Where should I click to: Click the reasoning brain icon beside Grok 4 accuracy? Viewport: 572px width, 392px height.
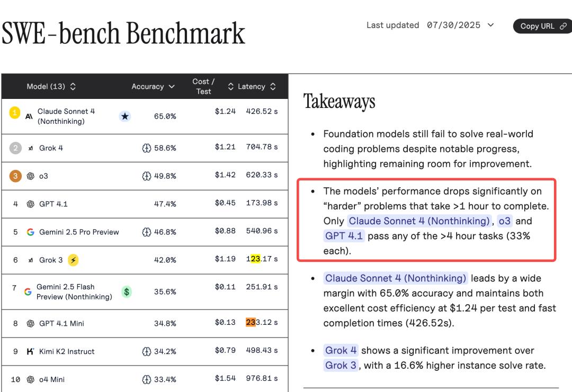point(146,148)
